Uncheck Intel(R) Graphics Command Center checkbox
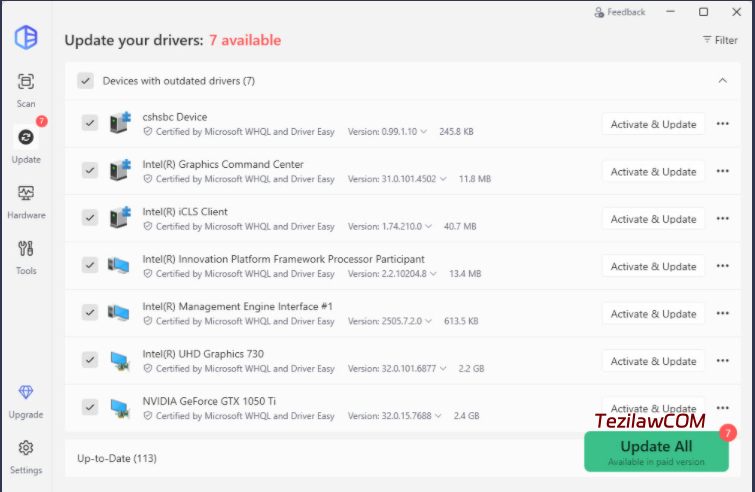 (90, 170)
